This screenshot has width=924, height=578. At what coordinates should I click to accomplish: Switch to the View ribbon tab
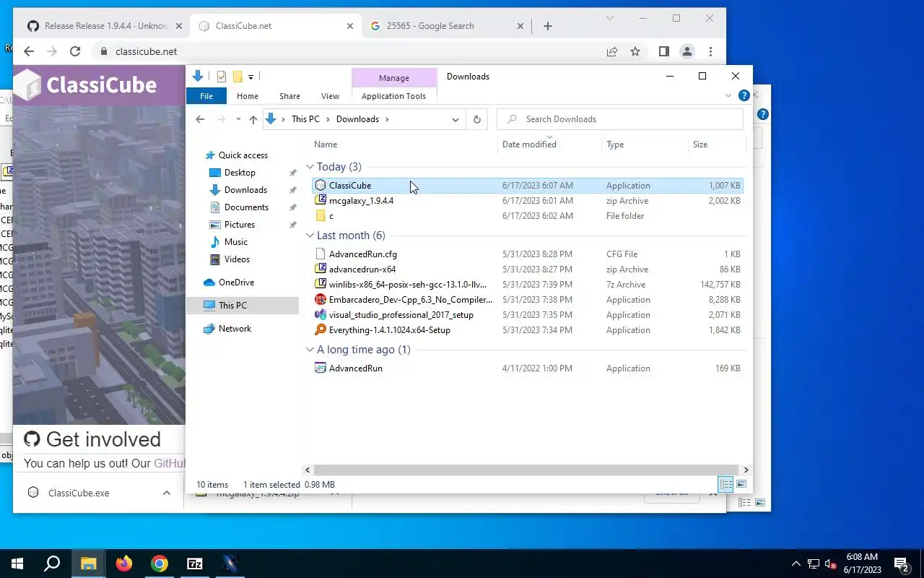pos(330,96)
